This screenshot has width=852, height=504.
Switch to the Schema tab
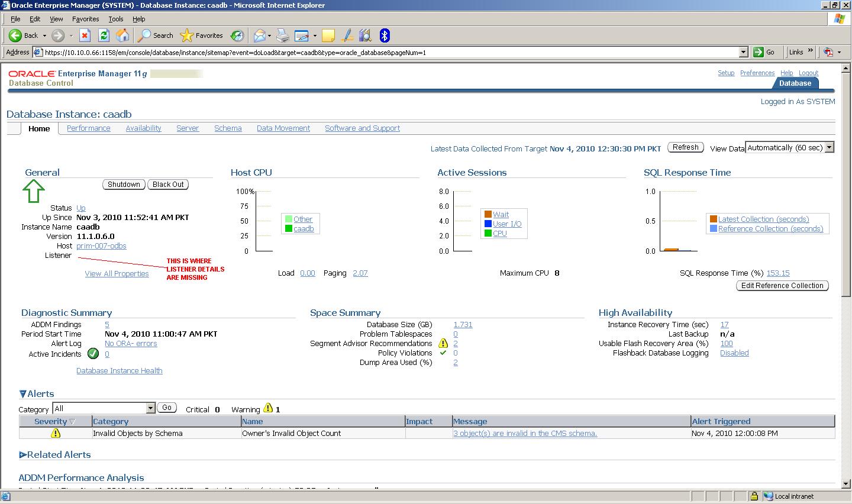click(x=228, y=128)
